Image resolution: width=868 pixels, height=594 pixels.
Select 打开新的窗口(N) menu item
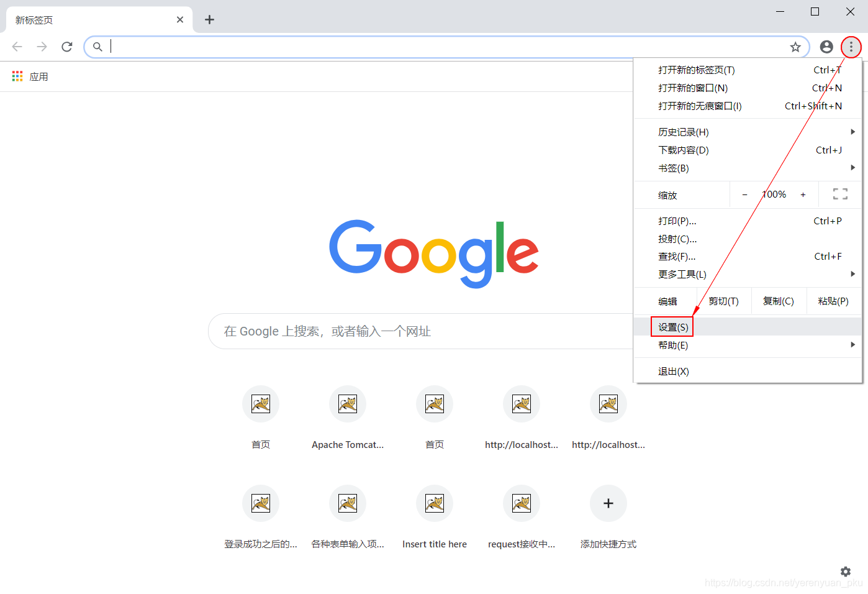pos(748,88)
